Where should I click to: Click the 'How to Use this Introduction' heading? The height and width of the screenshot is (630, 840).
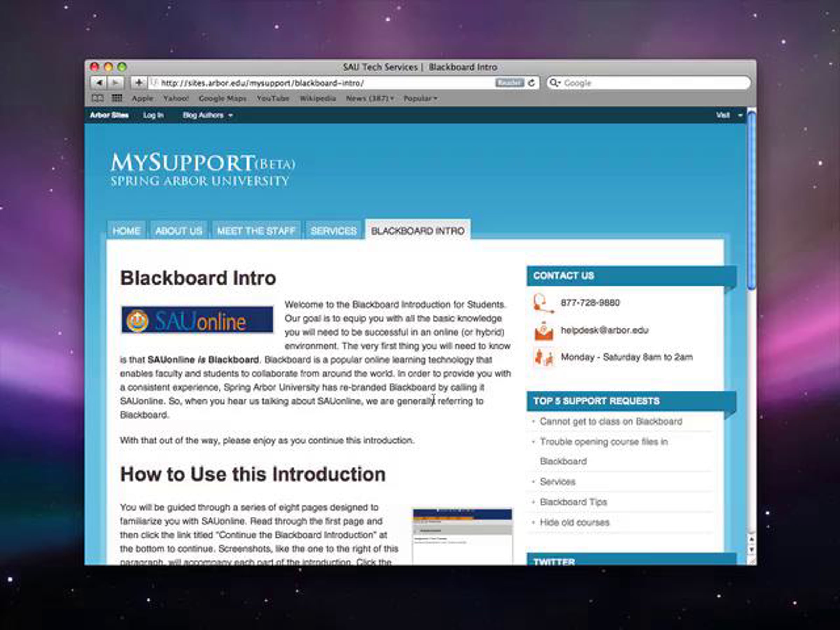253,474
